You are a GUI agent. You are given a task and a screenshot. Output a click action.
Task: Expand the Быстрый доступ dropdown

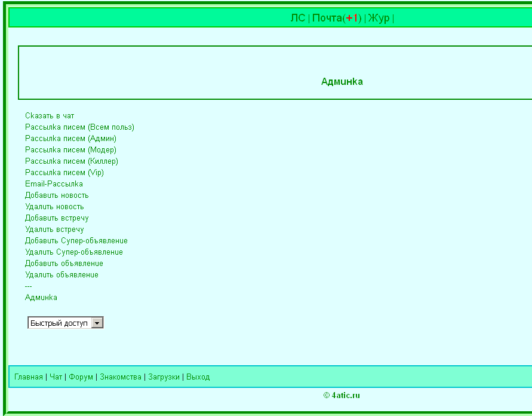pos(97,323)
